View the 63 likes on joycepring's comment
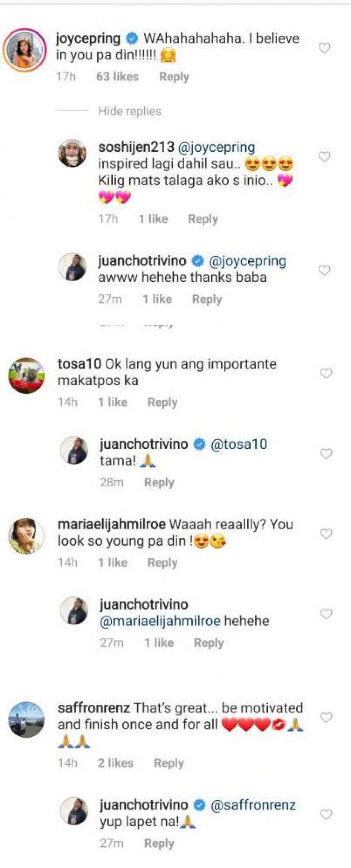351x868 pixels. (x=117, y=77)
